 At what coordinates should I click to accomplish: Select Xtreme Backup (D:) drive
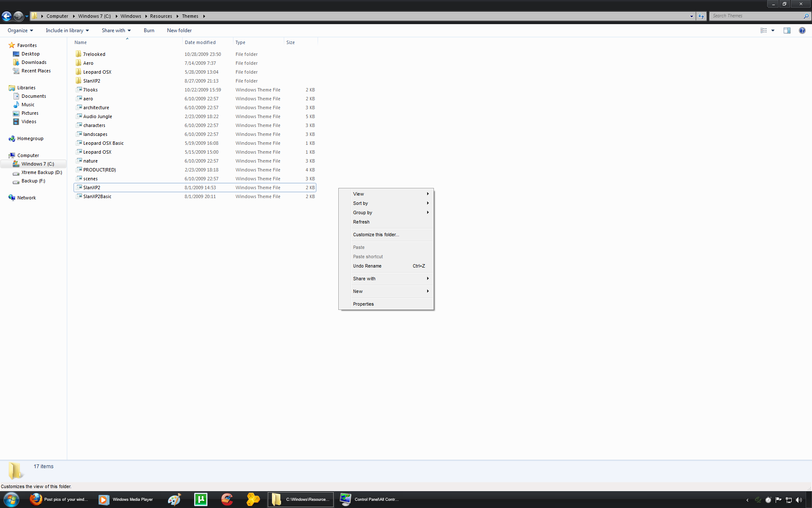tap(41, 172)
